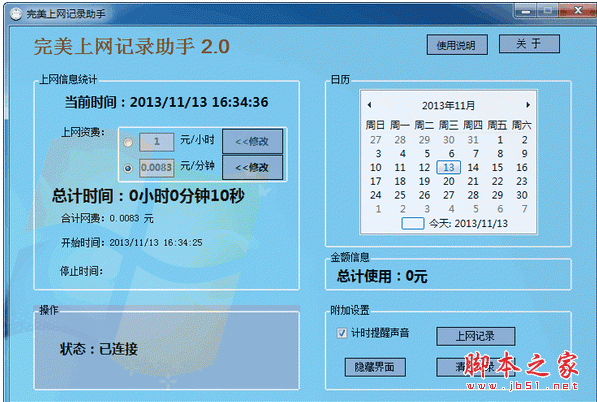Go to previous month in calendar
Image resolution: width=597 pixels, height=402 pixels.
[369, 105]
